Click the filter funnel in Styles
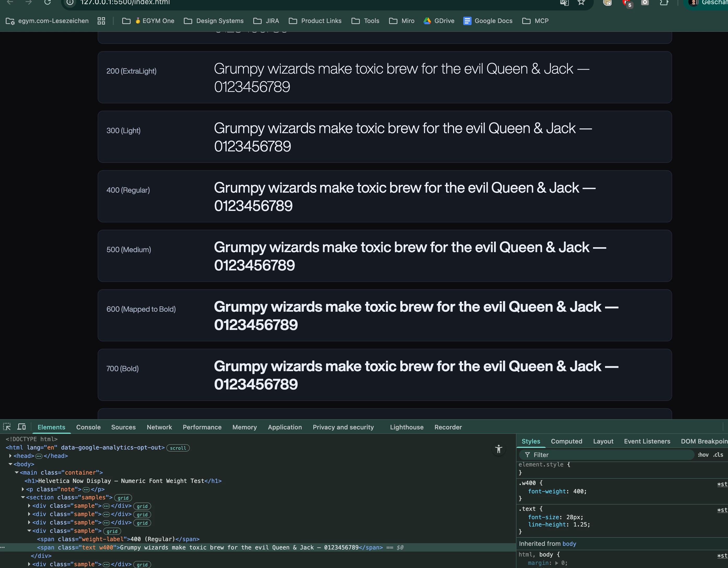Image resolution: width=728 pixels, height=568 pixels. coord(527,455)
